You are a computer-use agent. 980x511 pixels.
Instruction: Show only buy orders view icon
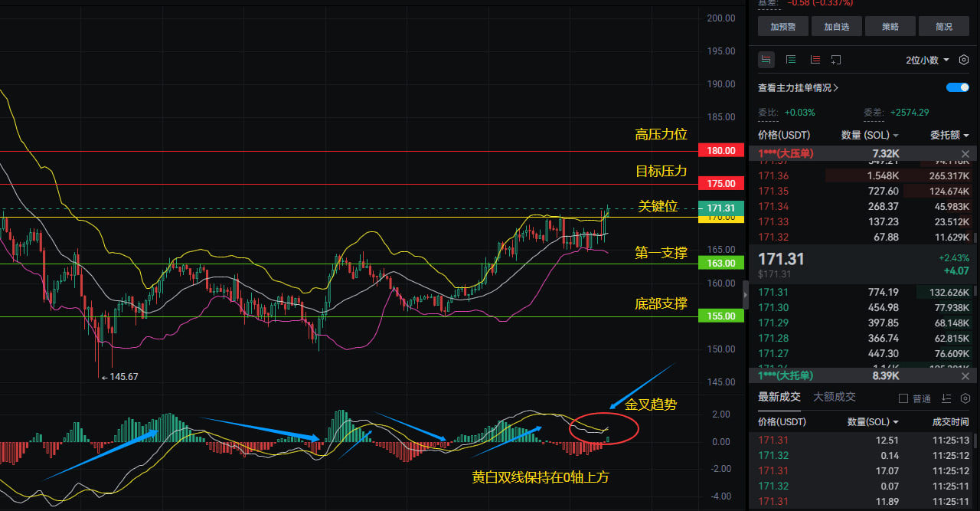pyautogui.click(x=791, y=60)
